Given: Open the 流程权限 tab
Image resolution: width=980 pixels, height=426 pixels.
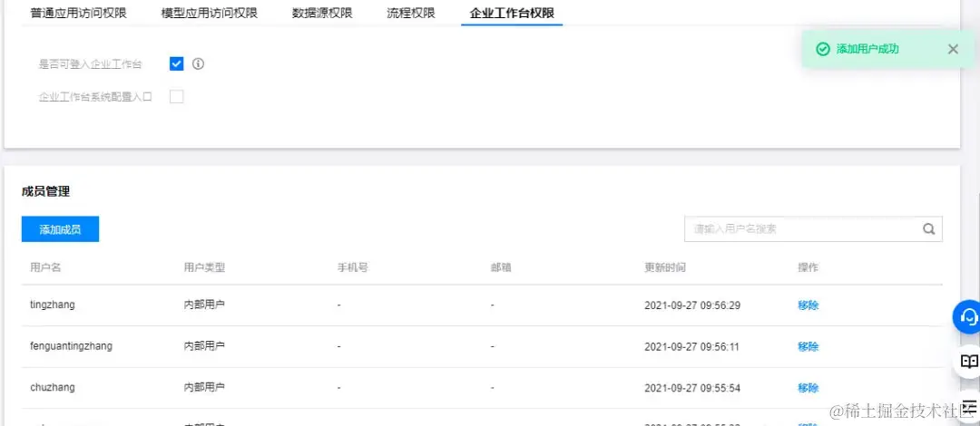Looking at the screenshot, I should pos(411,13).
